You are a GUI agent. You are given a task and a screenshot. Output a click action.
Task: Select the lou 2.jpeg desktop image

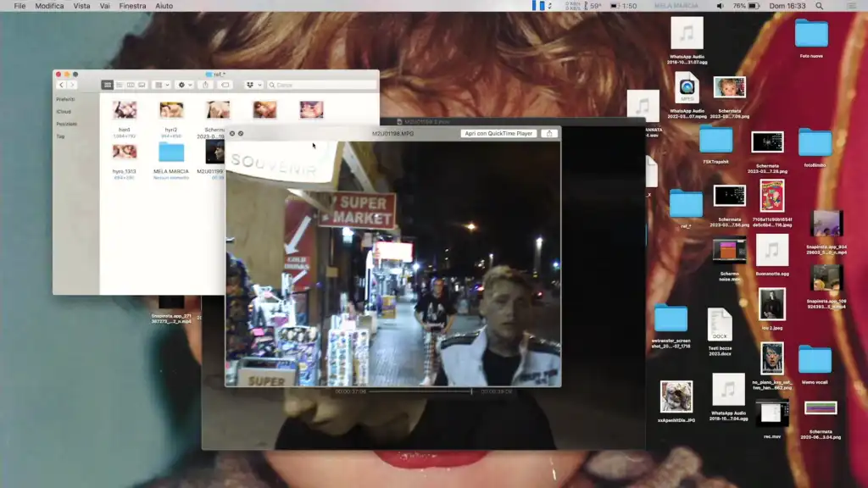(x=772, y=304)
